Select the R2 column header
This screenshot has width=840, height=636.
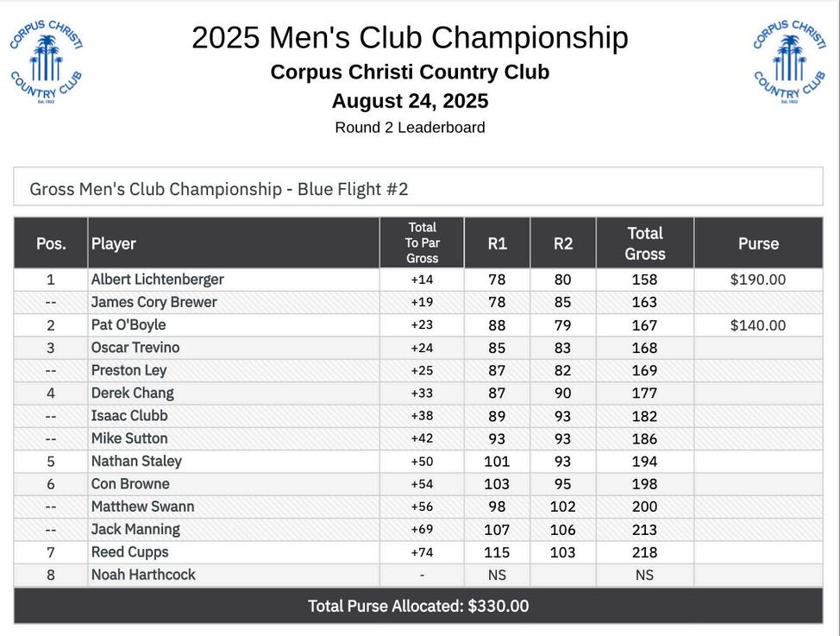[x=562, y=243]
